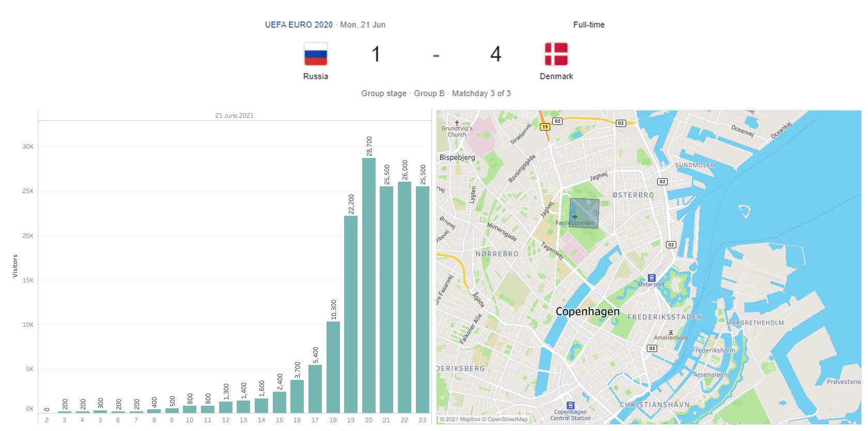Open the UEFA EURO 2020 link

299,25
